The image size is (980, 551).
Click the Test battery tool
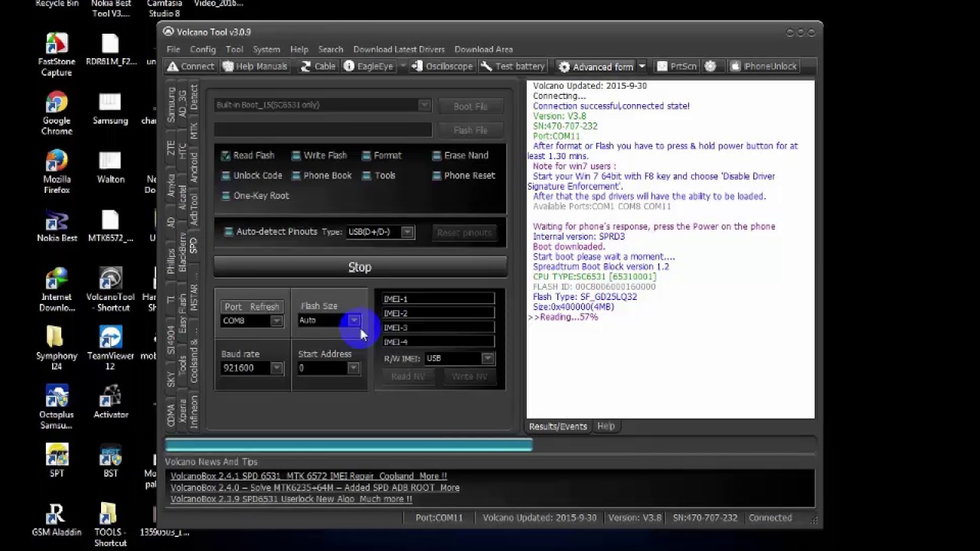click(513, 67)
